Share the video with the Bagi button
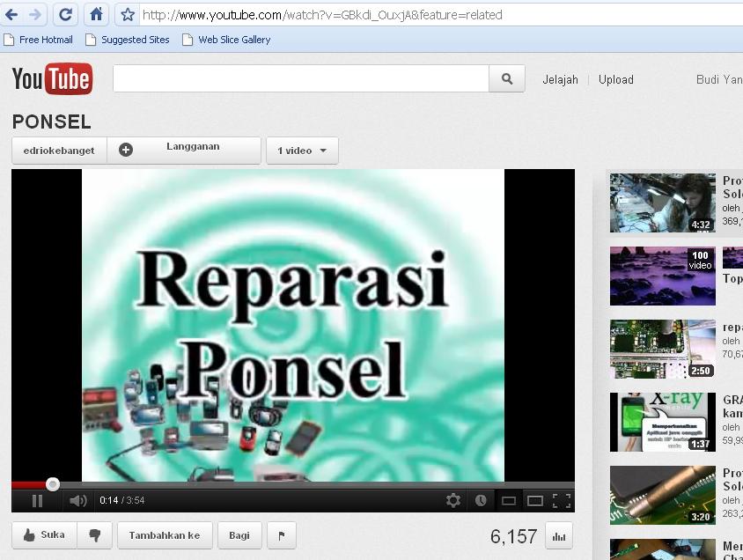 239,535
